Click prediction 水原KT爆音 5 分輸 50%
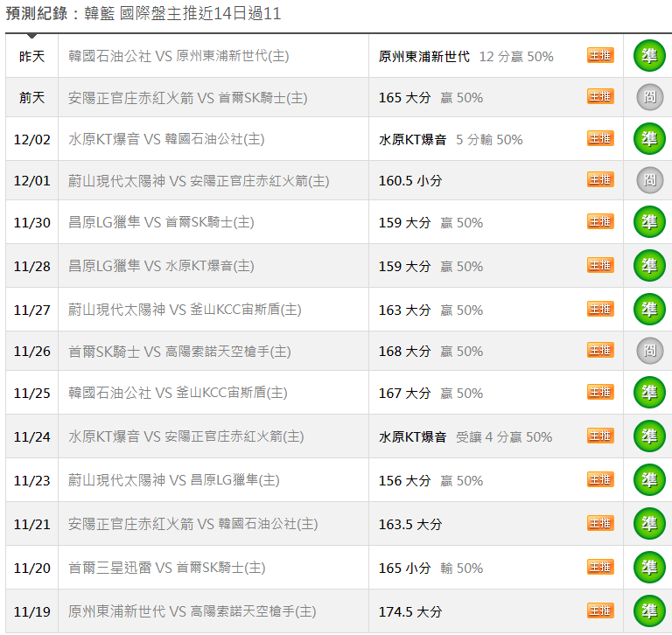Viewport: 672px width, 635px height. [451, 140]
